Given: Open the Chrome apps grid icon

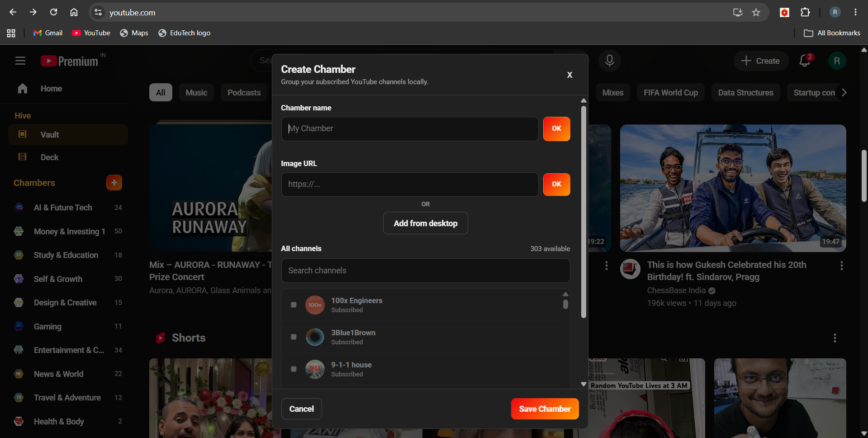Looking at the screenshot, I should tap(11, 33).
